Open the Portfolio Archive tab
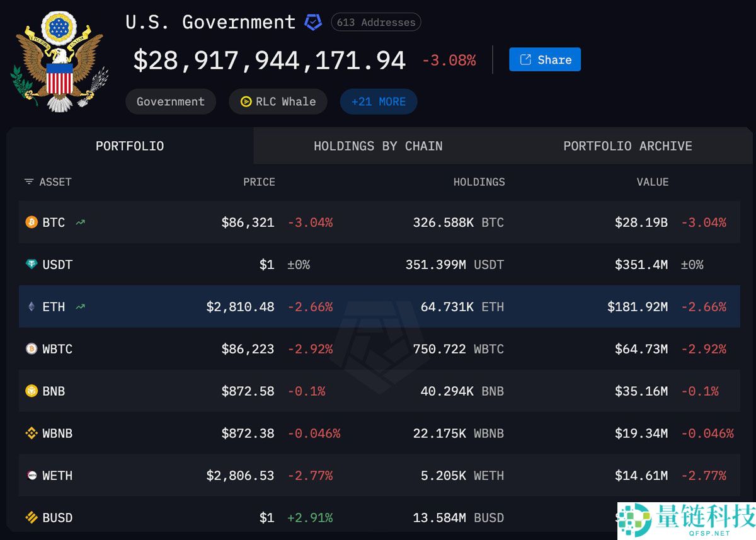Image resolution: width=756 pixels, height=540 pixels. 627,146
